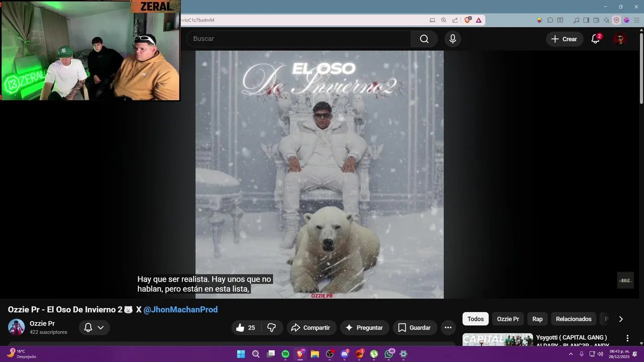
Task: Open the Ozzie Pr channel avatar
Action: tap(17, 327)
